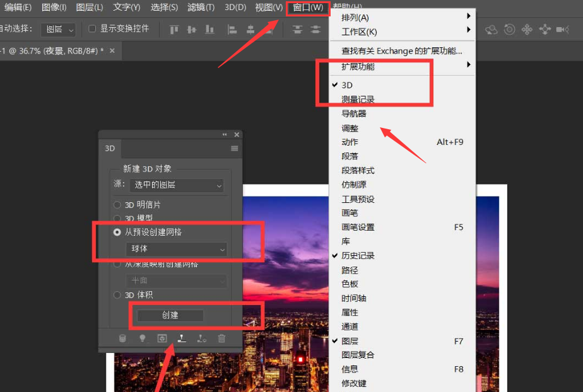Image resolution: width=583 pixels, height=392 pixels.
Task: Open the Filter menu
Action: pos(200,8)
